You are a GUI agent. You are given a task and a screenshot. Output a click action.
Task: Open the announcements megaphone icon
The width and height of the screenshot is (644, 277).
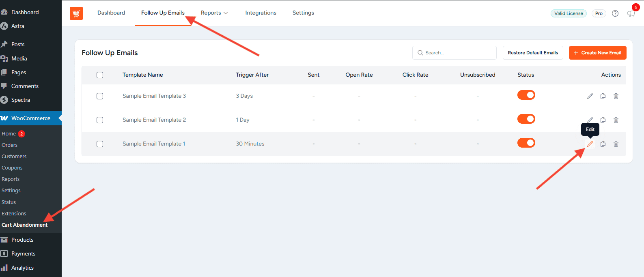pyautogui.click(x=631, y=14)
